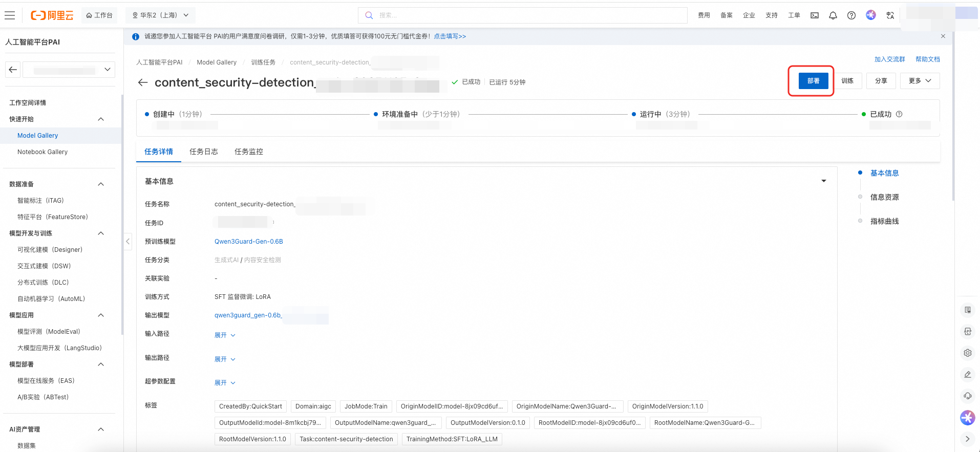Follow the 点击填写>> survey link
980x452 pixels.
450,36
